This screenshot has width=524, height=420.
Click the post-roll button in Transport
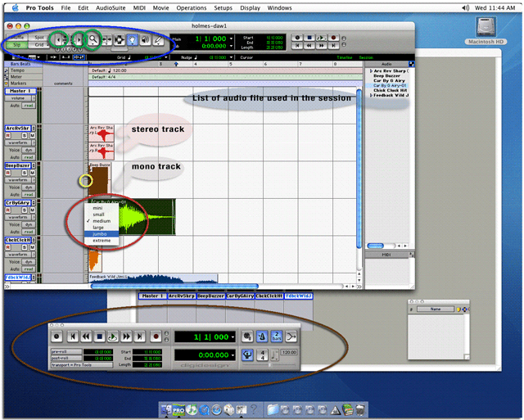[66, 358]
